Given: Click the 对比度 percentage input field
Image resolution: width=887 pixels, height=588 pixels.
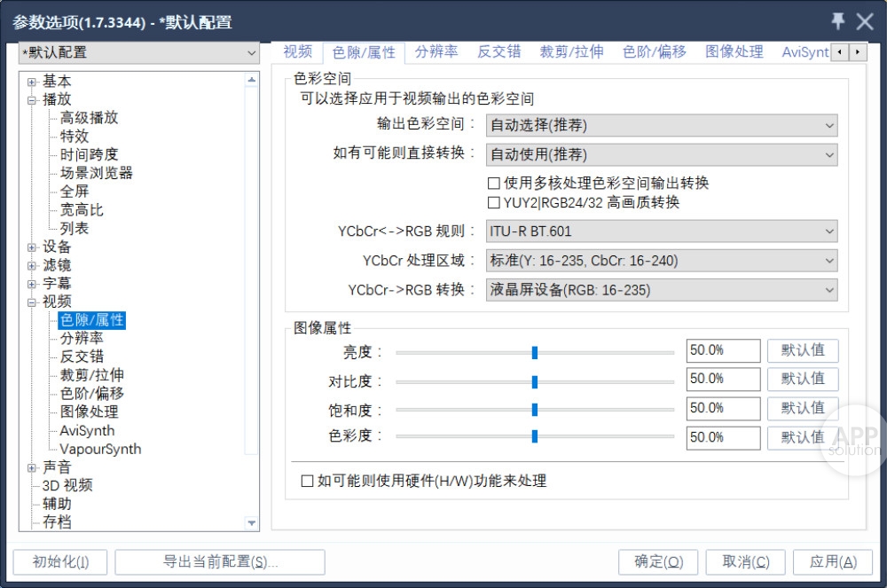Looking at the screenshot, I should [722, 380].
